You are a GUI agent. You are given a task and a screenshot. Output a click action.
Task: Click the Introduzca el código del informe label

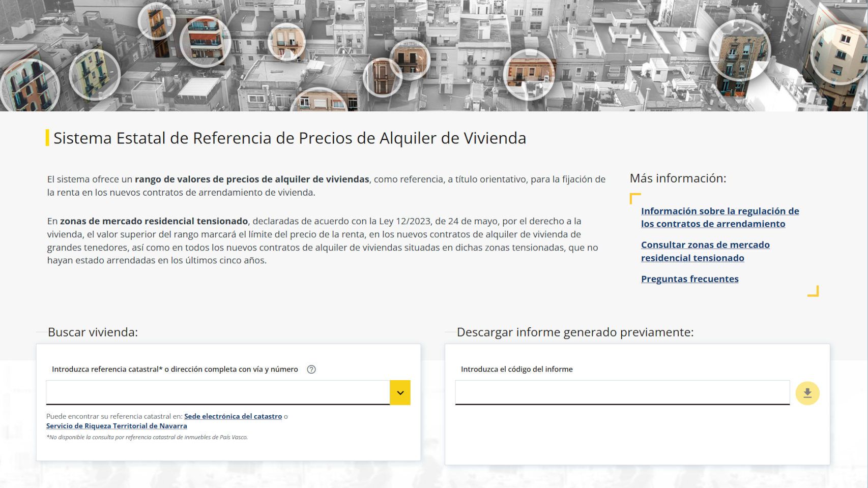[517, 370]
